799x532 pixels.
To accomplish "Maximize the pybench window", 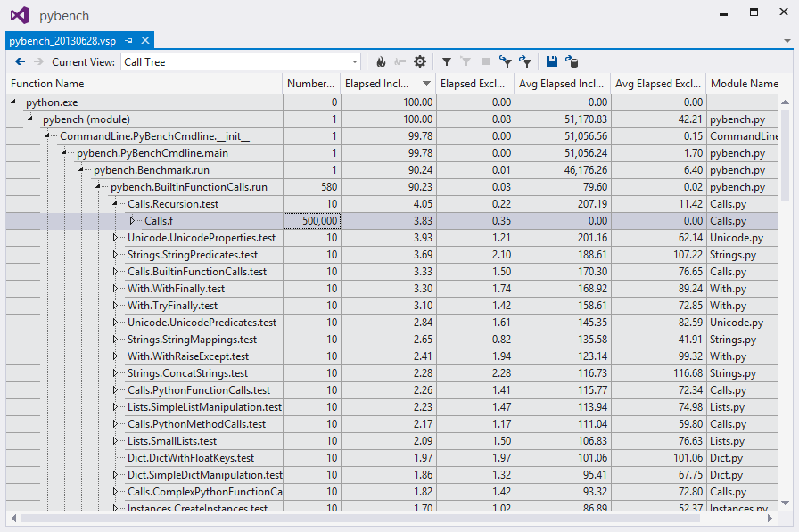I will point(754,12).
